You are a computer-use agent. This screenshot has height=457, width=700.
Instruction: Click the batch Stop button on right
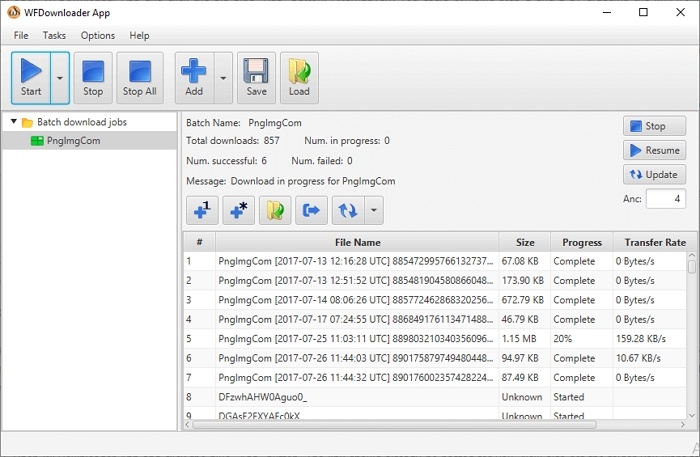tap(654, 126)
